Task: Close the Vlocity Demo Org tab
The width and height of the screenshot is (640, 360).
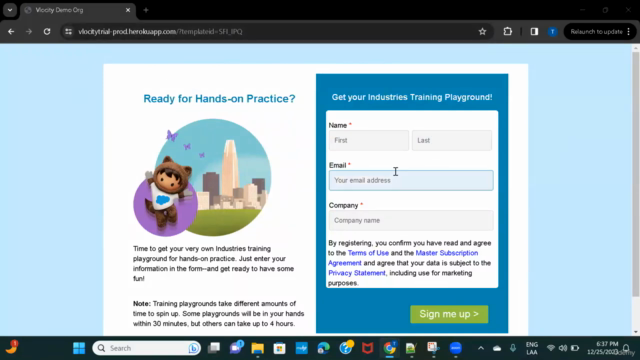Action: (128, 10)
